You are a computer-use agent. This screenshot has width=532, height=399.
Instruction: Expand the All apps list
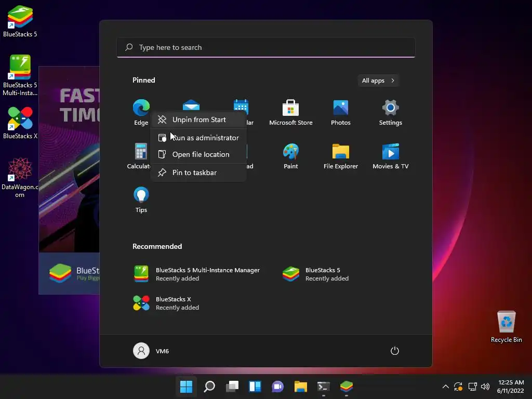point(378,81)
